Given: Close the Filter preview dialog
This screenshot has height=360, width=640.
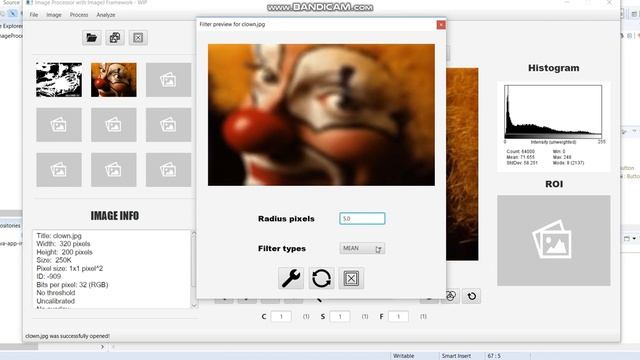Looking at the screenshot, I should click(441, 25).
